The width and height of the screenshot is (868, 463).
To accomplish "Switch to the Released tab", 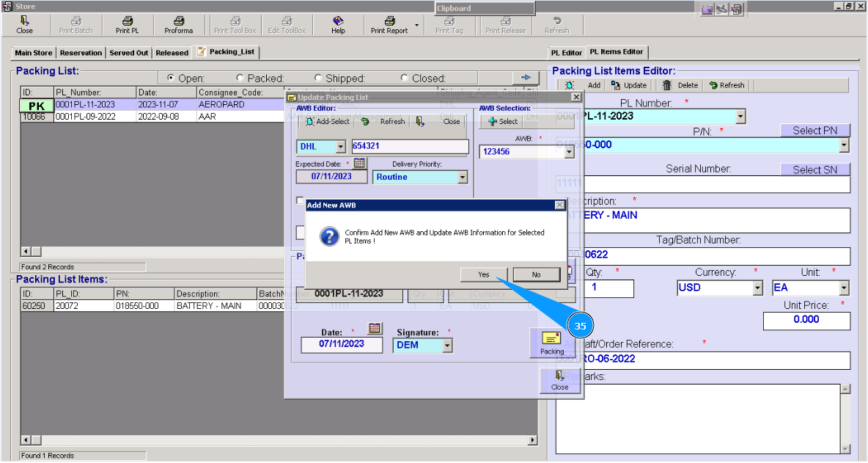I will click(172, 53).
